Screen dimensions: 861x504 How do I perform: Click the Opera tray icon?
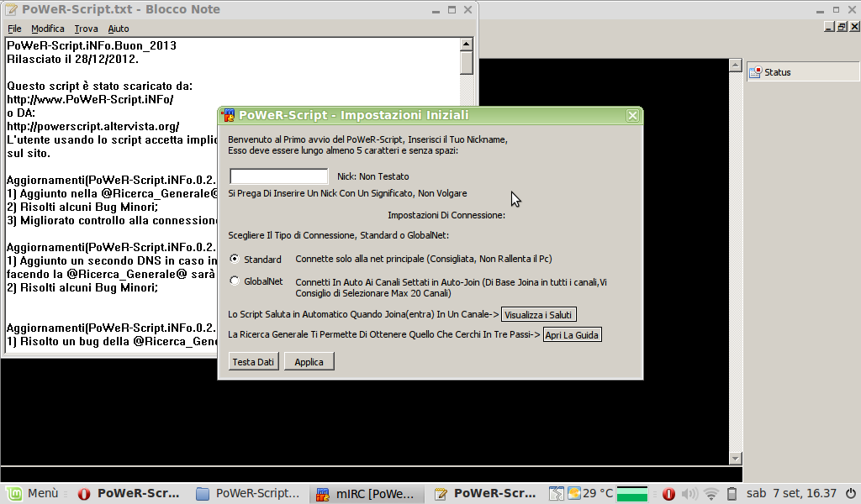click(x=668, y=494)
